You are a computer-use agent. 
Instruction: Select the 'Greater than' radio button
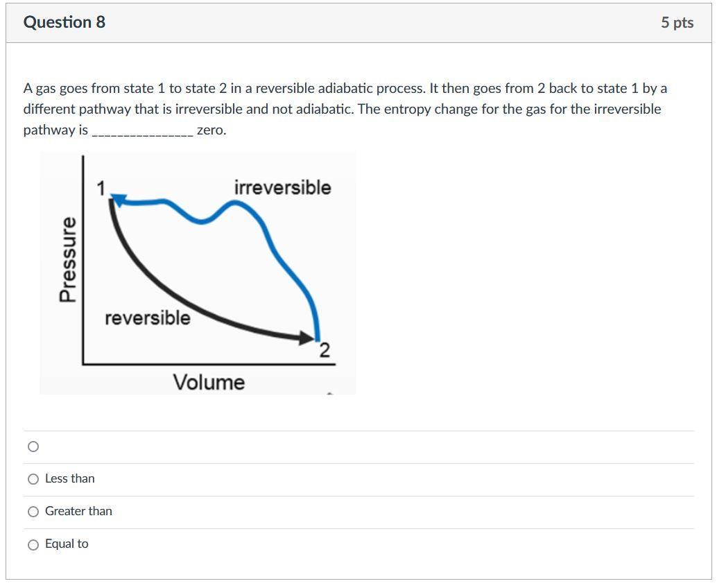click(33, 511)
